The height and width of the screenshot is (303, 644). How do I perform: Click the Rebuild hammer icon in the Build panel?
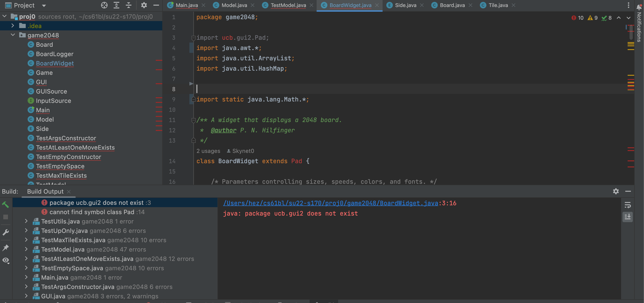point(6,205)
